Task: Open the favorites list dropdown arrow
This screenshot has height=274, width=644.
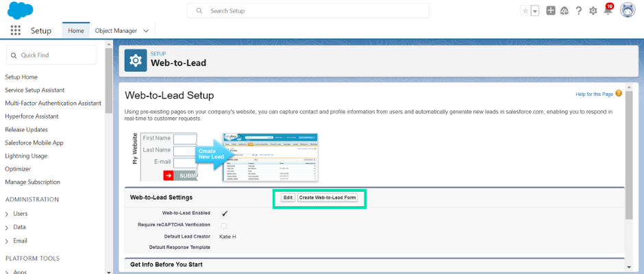Action: point(535,11)
